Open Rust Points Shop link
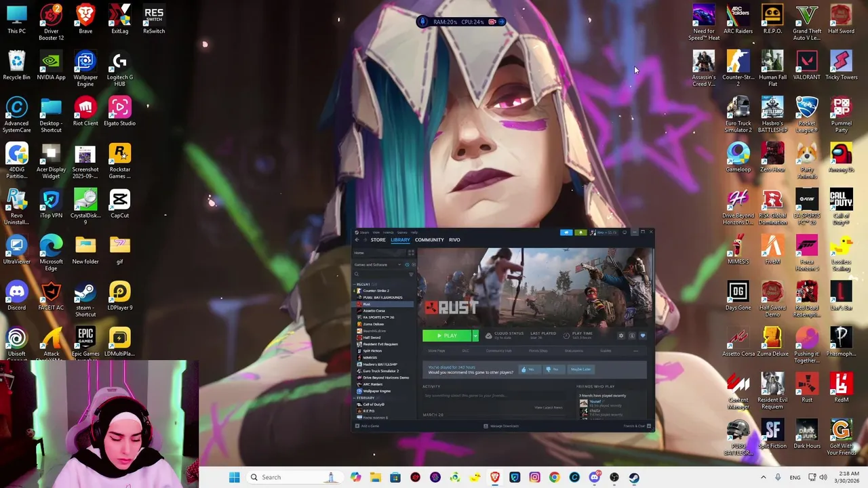This screenshot has height=488, width=868. [538, 351]
